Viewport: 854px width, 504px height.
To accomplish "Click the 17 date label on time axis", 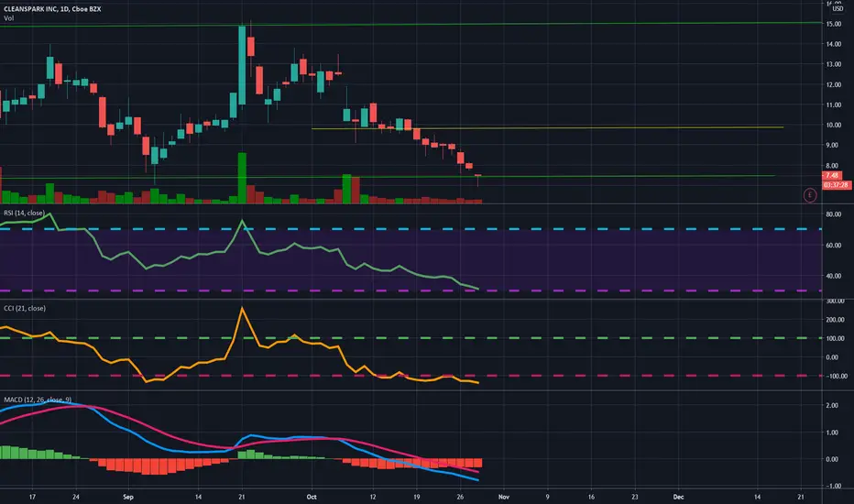I will coord(32,497).
